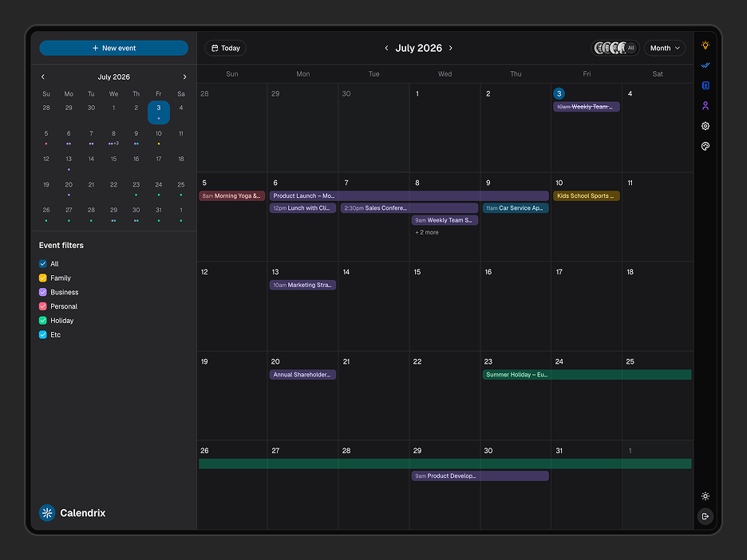Jump to Today button
The image size is (747, 560).
pos(225,48)
